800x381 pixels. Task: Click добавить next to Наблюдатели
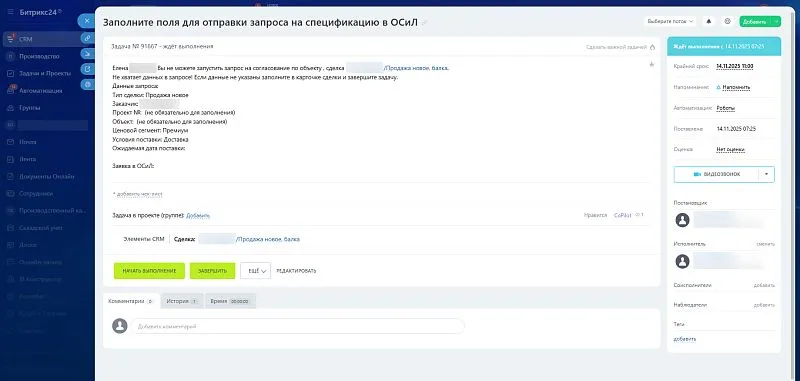764,305
